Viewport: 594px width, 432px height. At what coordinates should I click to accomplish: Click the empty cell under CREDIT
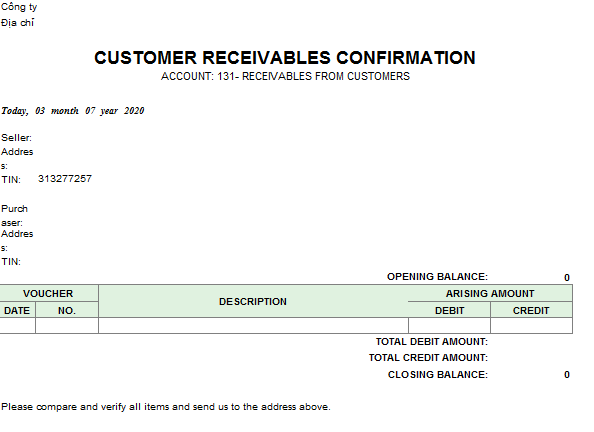[531, 326]
